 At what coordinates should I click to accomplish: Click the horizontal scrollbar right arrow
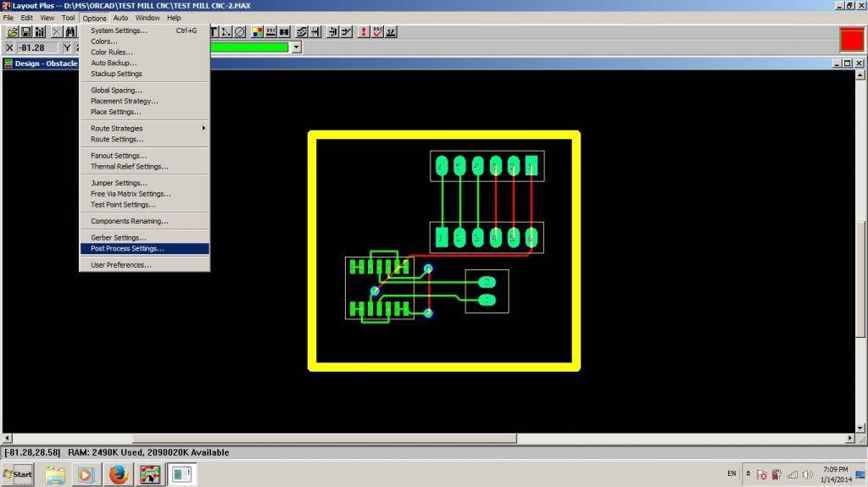(x=850, y=438)
